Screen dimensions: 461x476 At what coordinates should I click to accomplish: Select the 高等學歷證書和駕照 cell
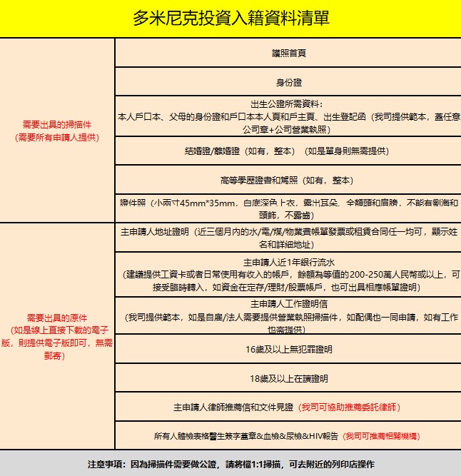(x=288, y=181)
